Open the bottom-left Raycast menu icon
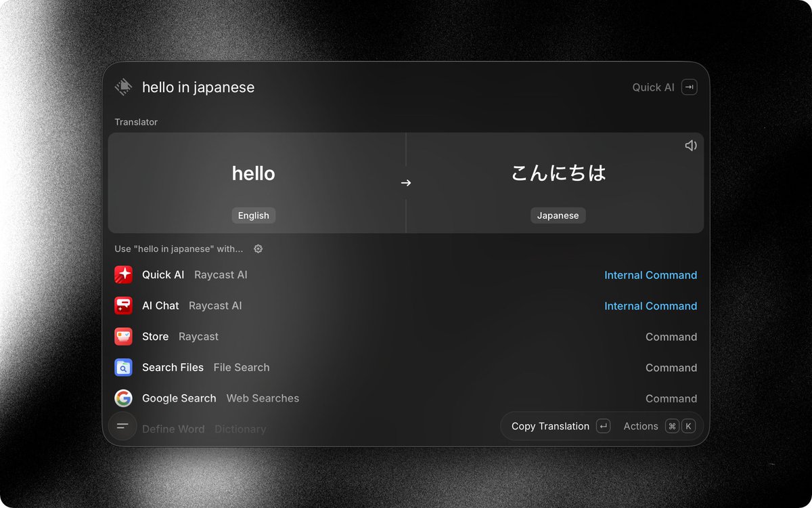Screen dimensions: 812x508 [x=122, y=426]
